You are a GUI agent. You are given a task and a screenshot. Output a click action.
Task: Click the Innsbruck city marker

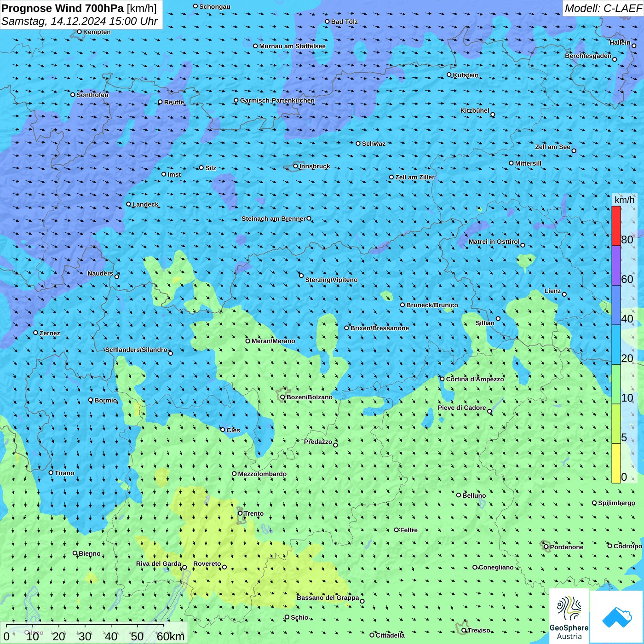point(296,166)
